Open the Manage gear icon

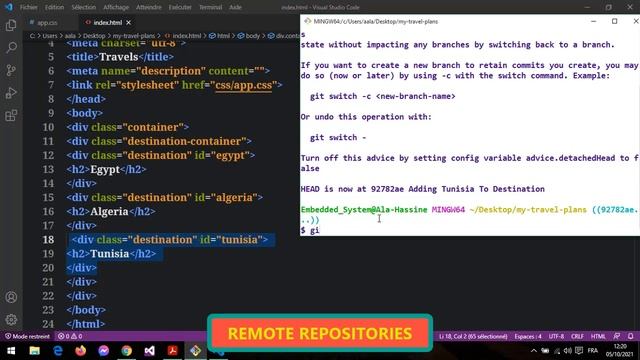11,319
